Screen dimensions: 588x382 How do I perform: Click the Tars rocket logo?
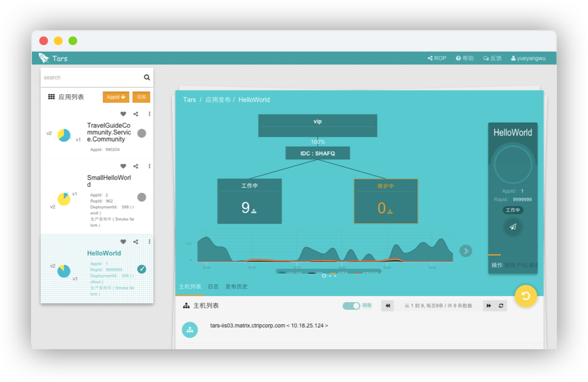(x=44, y=58)
